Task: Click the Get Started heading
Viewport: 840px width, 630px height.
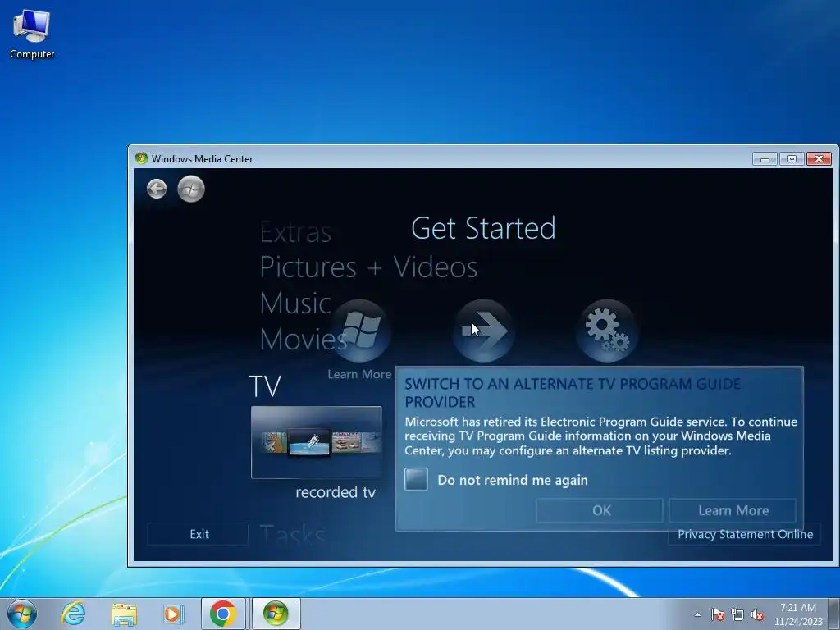Action: (483, 228)
